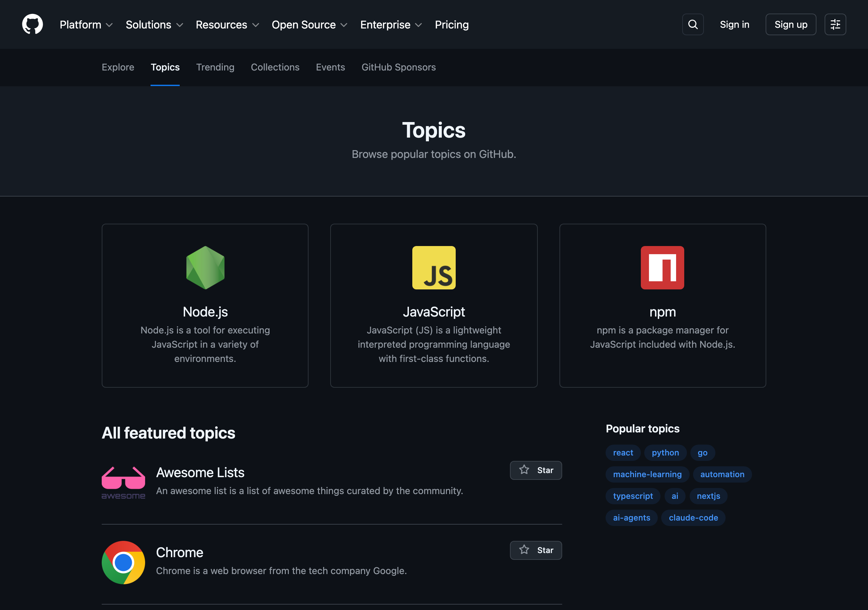Expand the Open Source menu
Image resolution: width=868 pixels, height=610 pixels.
(309, 24)
